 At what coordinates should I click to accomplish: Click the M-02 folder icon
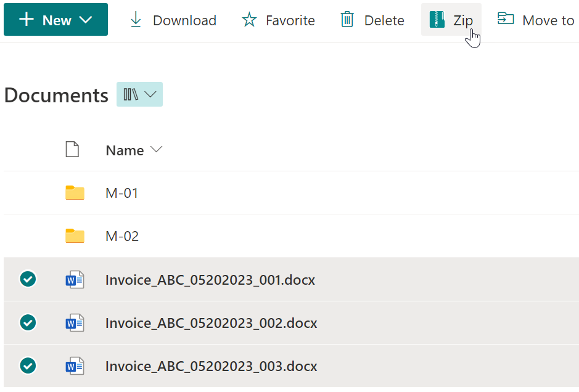75,236
